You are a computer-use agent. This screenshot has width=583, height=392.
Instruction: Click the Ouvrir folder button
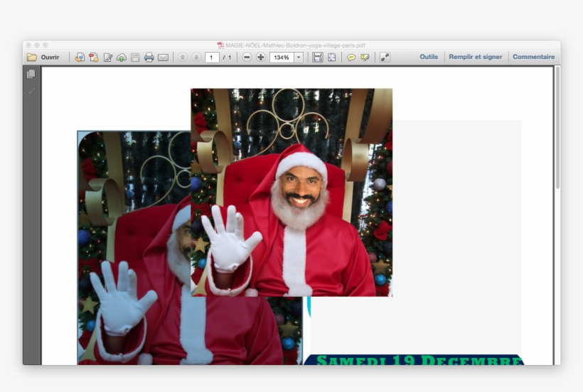click(x=43, y=57)
